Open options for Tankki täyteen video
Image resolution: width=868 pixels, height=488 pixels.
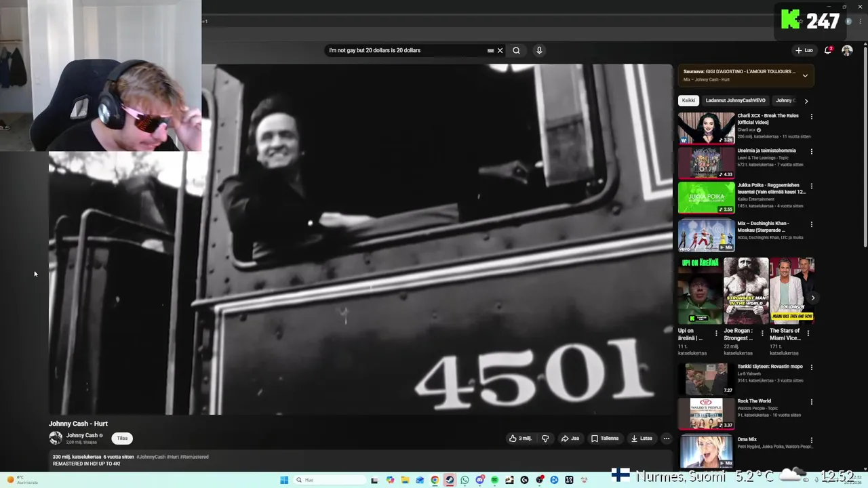click(811, 367)
